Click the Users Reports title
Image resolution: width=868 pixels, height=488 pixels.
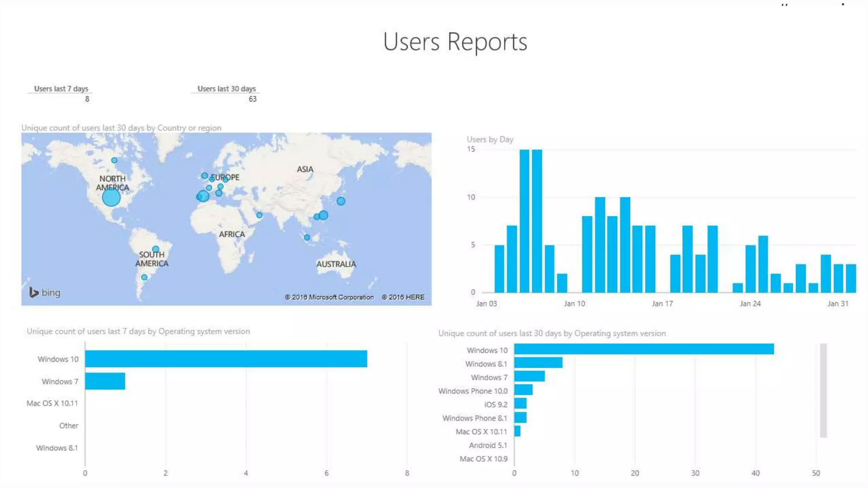pyautogui.click(x=455, y=42)
